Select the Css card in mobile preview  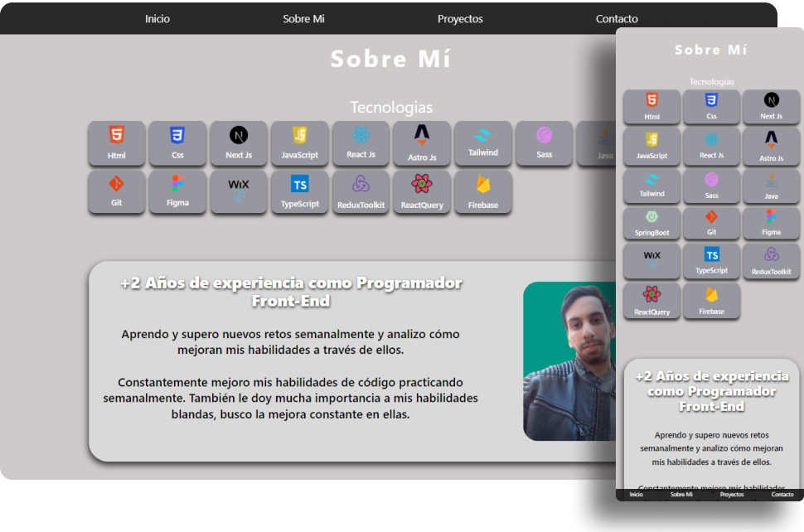[x=711, y=107]
